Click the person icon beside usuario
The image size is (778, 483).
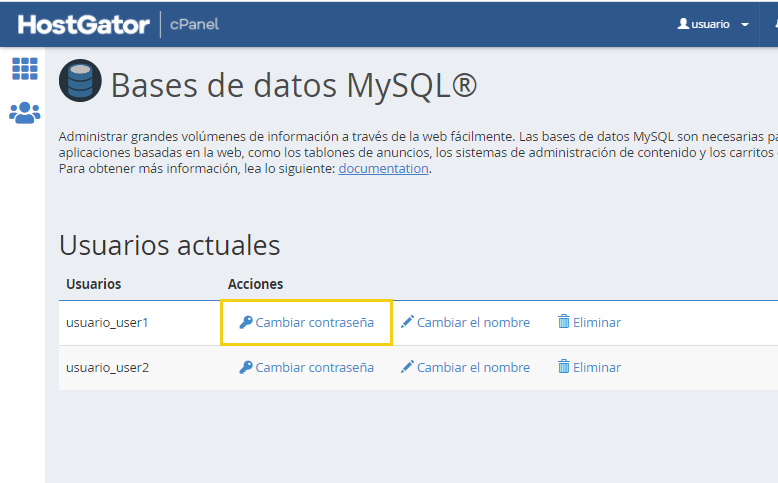point(683,24)
